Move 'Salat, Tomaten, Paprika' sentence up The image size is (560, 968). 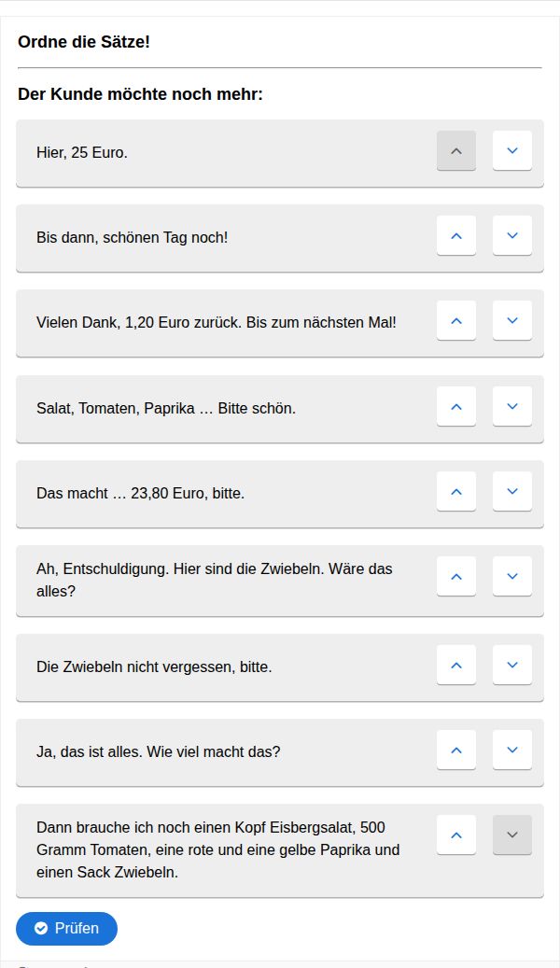click(456, 406)
